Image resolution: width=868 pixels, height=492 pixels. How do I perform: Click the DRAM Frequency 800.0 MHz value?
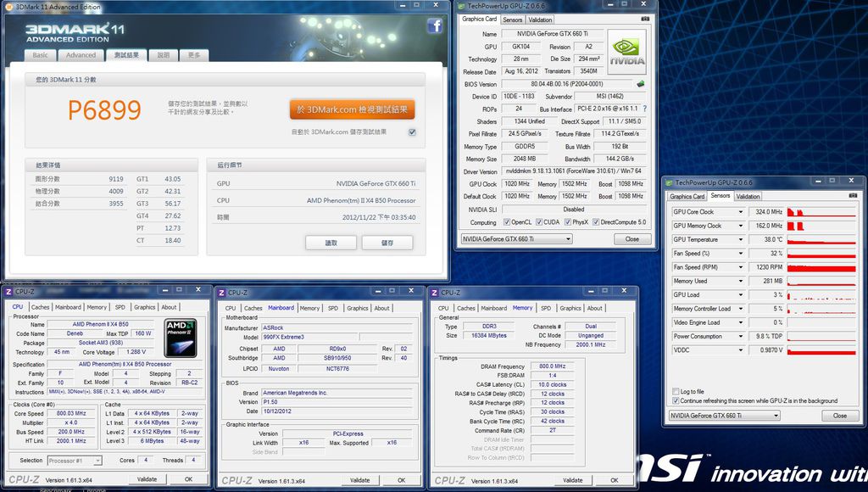click(x=552, y=366)
